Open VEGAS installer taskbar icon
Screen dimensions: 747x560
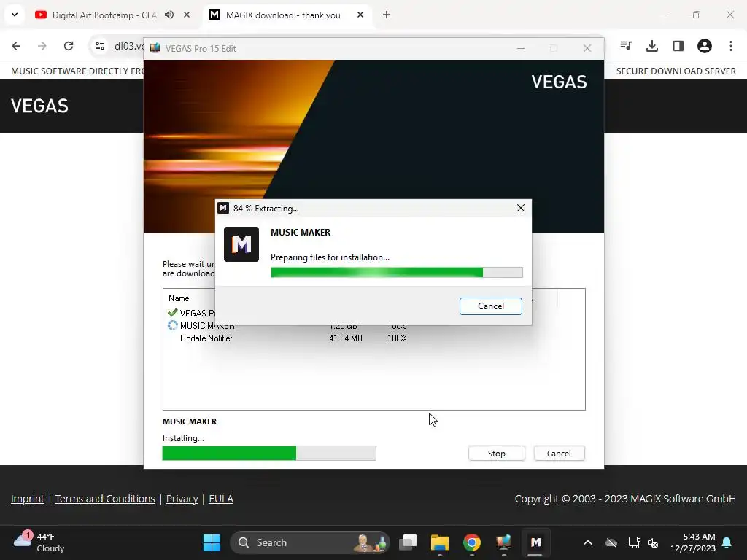pos(503,542)
